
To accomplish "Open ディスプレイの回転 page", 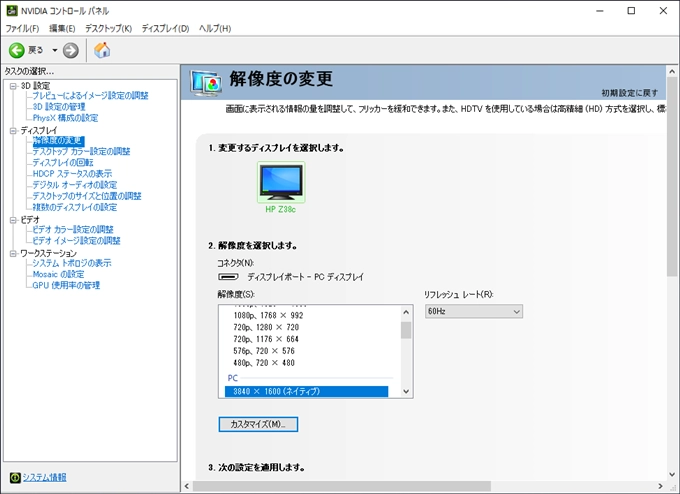I will (x=63, y=163).
